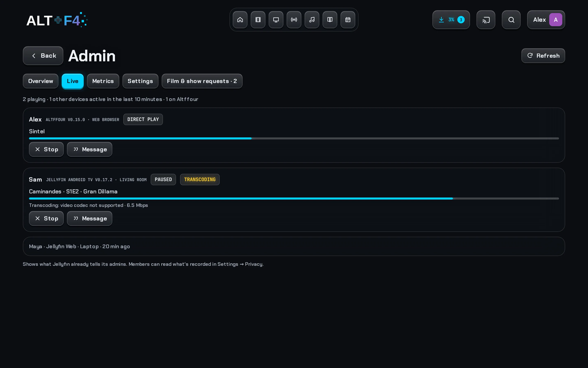Click the TRANSCODING status badge
Screen dimensions: 588x368
coord(200,179)
